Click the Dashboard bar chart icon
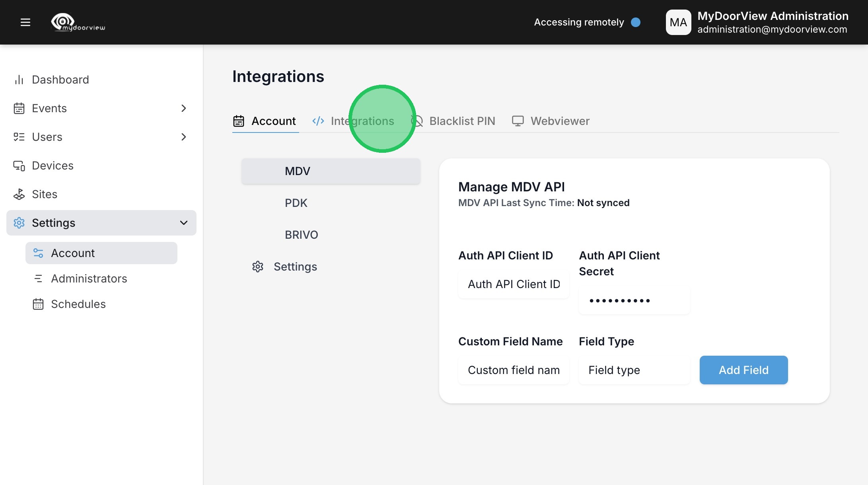The width and height of the screenshot is (868, 485). [x=19, y=80]
